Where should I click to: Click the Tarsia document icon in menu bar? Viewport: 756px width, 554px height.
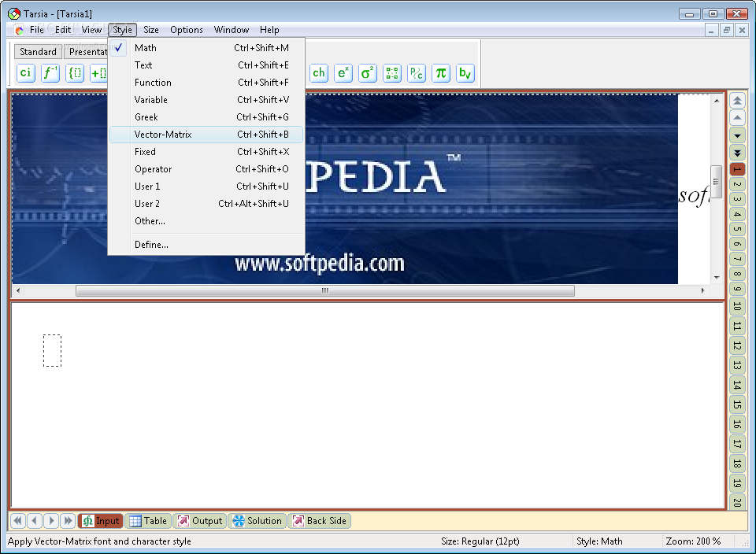click(19, 30)
